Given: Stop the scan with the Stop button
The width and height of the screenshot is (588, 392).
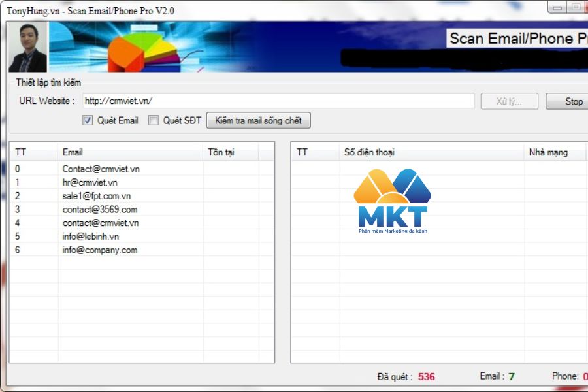Looking at the screenshot, I should tap(568, 101).
